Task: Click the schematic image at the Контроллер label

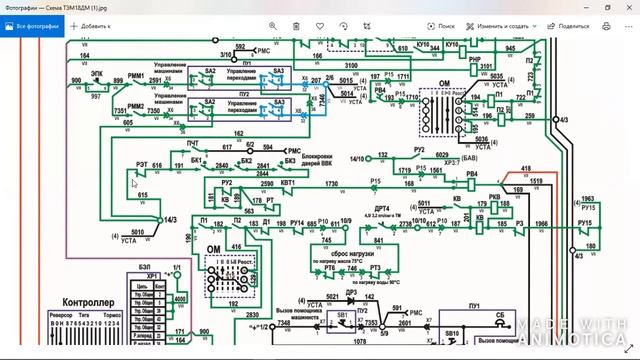Action: tap(88, 302)
